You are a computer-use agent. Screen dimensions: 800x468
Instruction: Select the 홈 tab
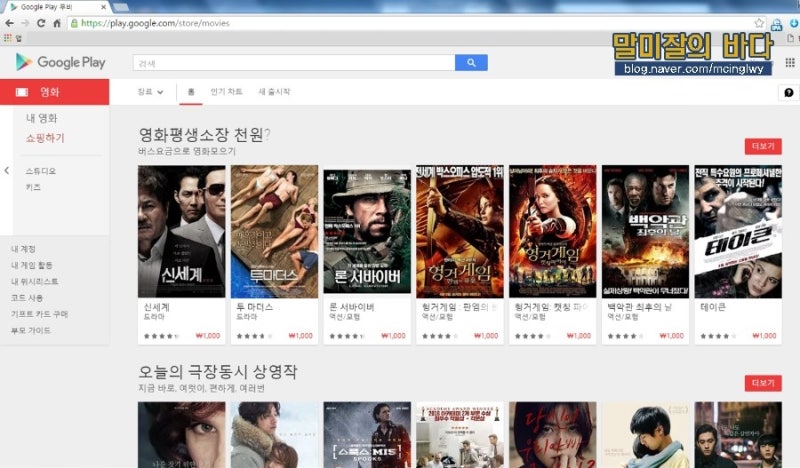191,92
